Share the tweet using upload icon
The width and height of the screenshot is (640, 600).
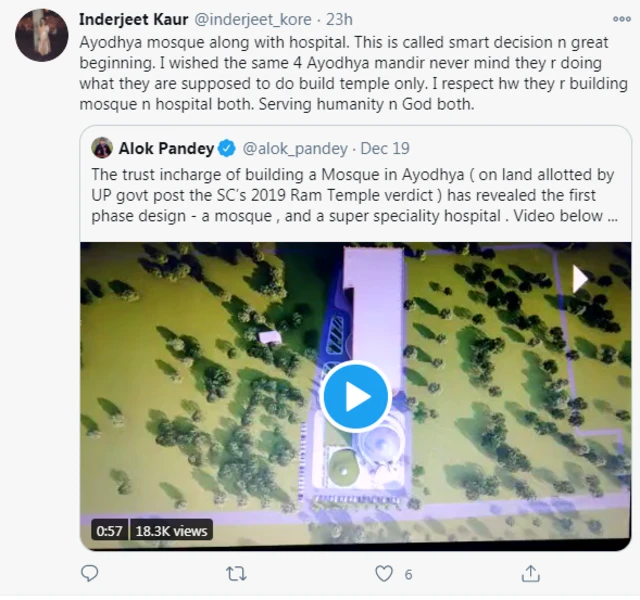[531, 574]
